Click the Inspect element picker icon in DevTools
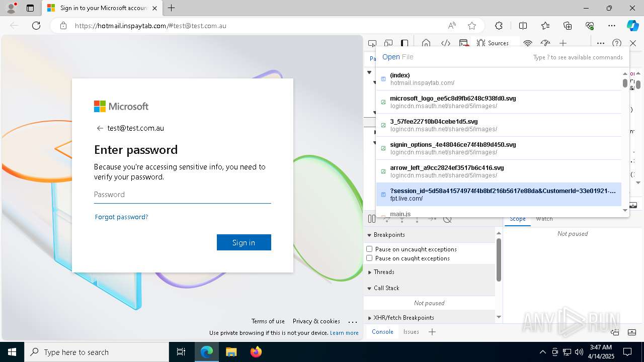Viewport: 644px width, 362px height. (x=372, y=43)
